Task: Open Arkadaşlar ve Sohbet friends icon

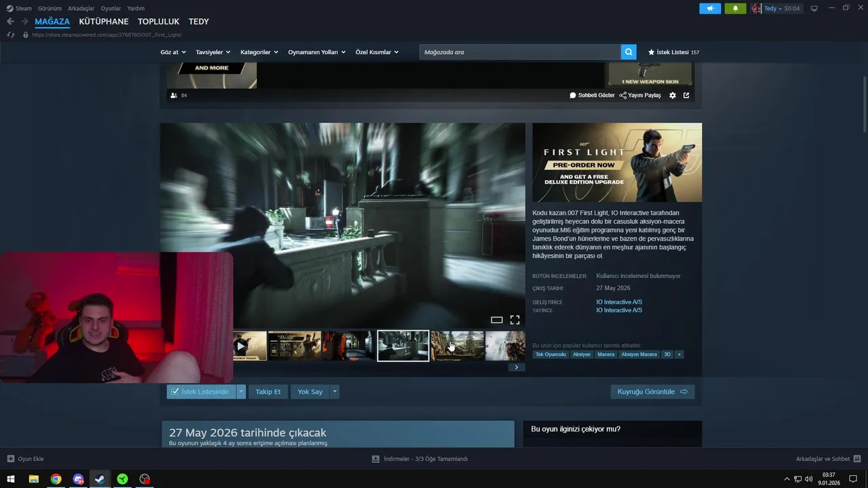Action: [857, 459]
